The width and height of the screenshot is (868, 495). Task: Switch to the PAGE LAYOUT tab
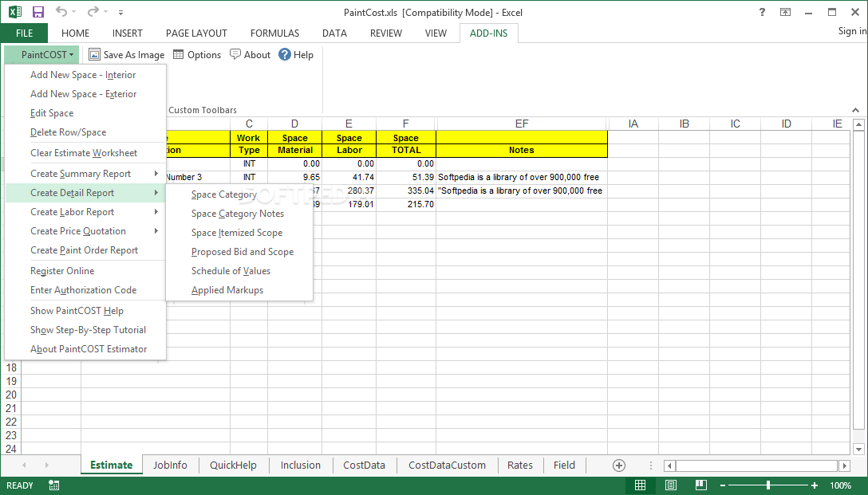(x=196, y=33)
